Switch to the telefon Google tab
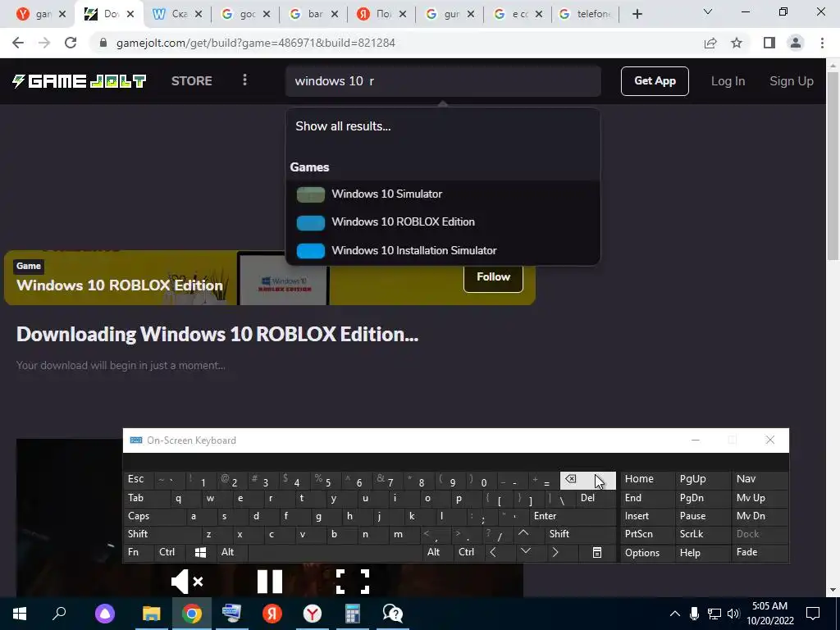This screenshot has height=630, width=840. coord(587,14)
